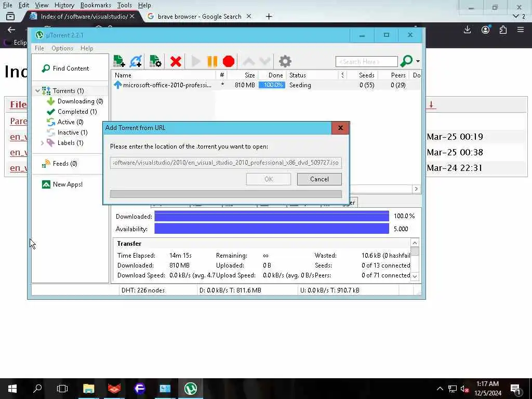Click the torrent's 100.0% Done progress cell
532x399 pixels.
[x=272, y=85]
